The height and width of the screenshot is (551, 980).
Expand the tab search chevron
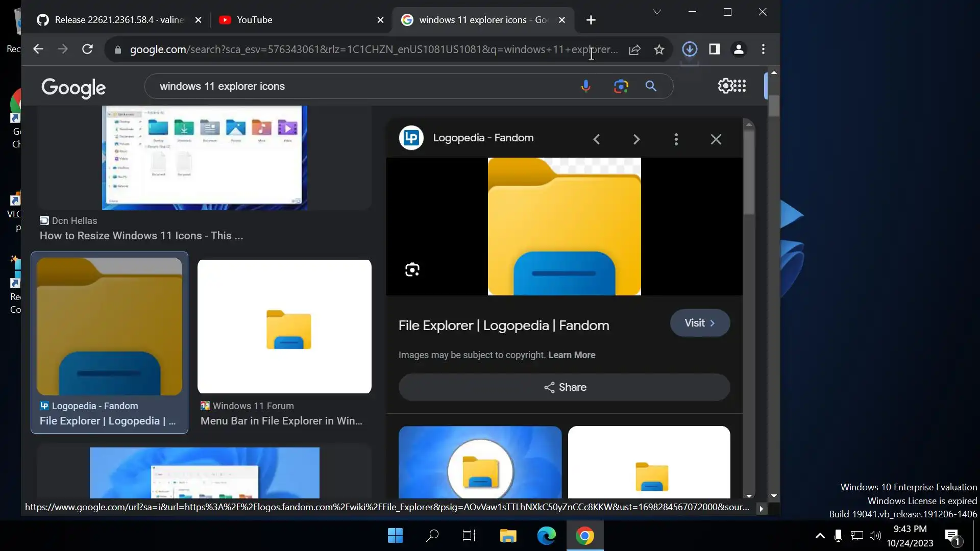(657, 12)
